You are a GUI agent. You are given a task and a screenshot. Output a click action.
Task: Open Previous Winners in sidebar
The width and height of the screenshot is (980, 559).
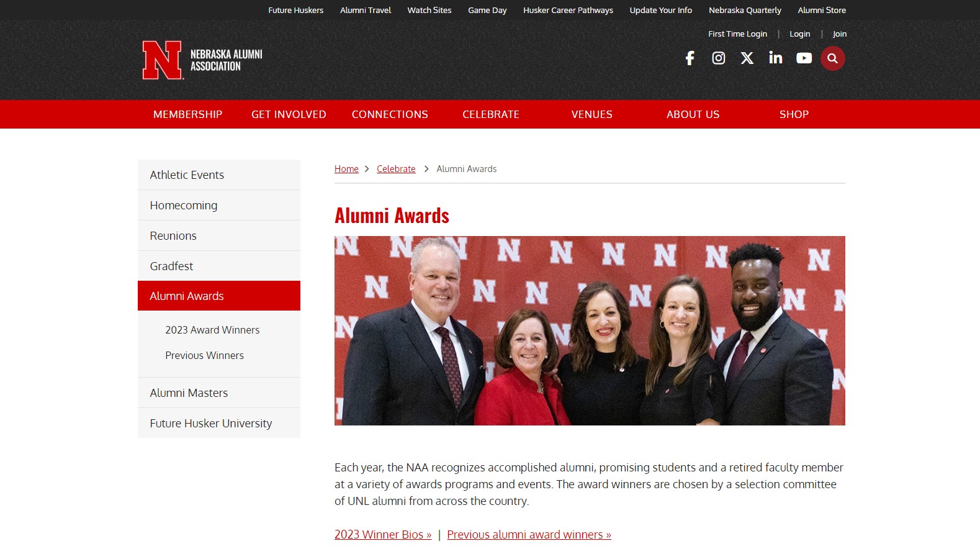tap(204, 355)
